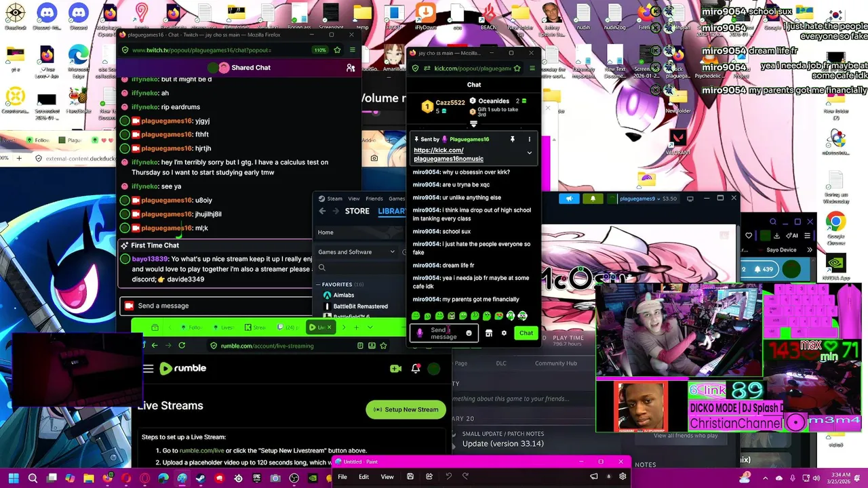Screen dimensions: 868x488
Task: Expand 'Sayo Device' panel double chevron
Action: pyautogui.click(x=810, y=249)
